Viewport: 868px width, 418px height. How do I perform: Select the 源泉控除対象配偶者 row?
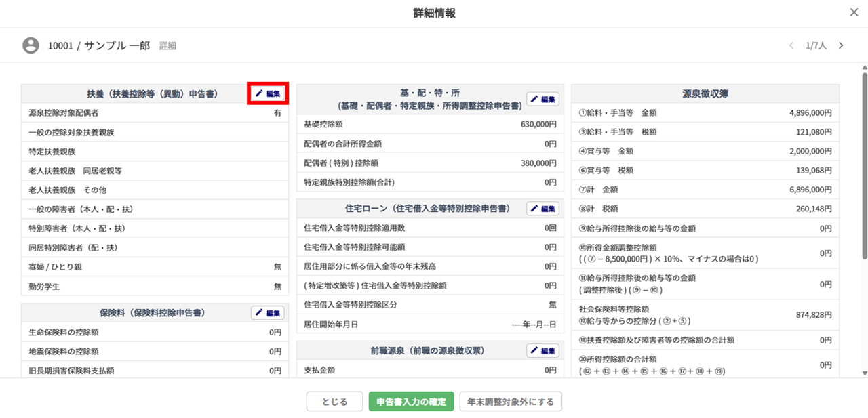click(155, 113)
